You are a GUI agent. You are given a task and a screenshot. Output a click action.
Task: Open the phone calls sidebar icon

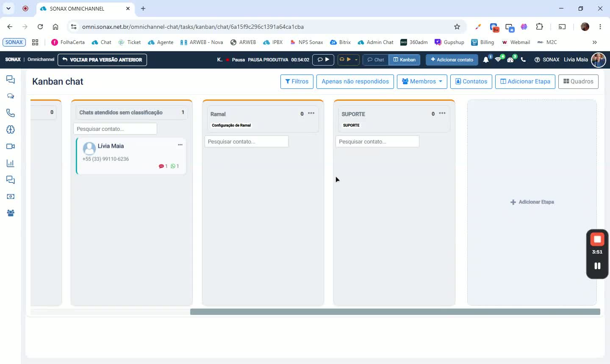point(11,113)
